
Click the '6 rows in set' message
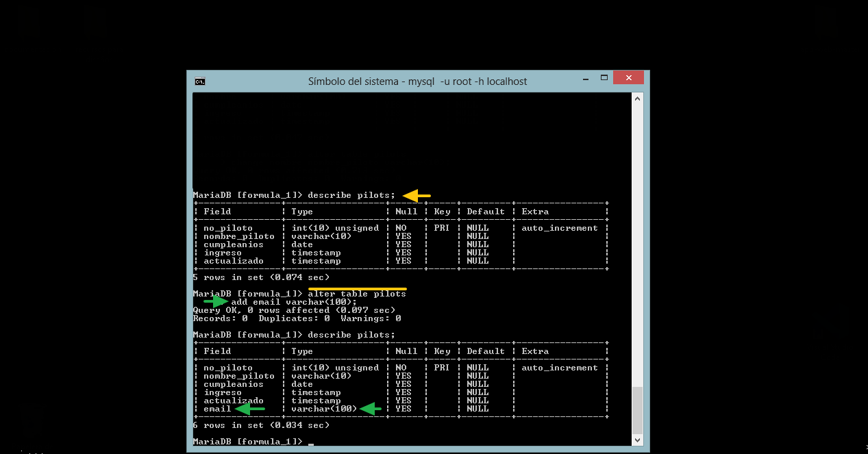tap(261, 425)
